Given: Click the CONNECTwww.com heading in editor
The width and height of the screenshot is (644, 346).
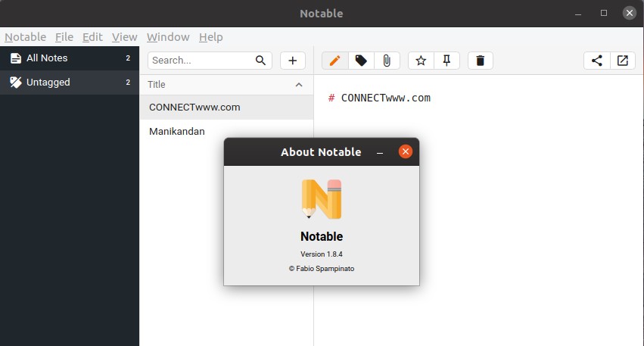Looking at the screenshot, I should [x=386, y=98].
